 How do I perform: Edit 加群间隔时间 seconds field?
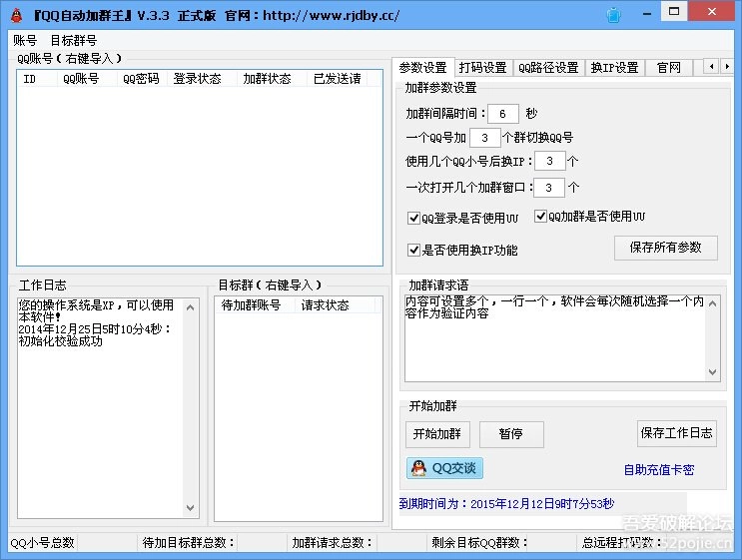tap(503, 114)
